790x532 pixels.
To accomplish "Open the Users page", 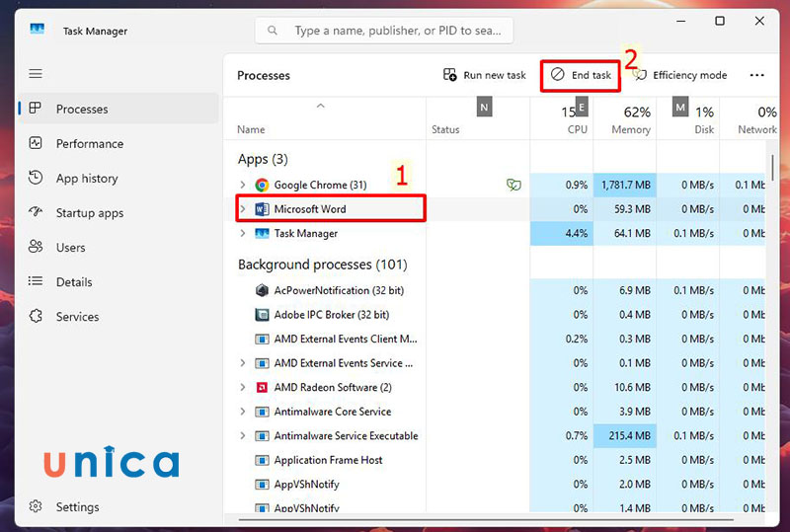I will [118, 247].
